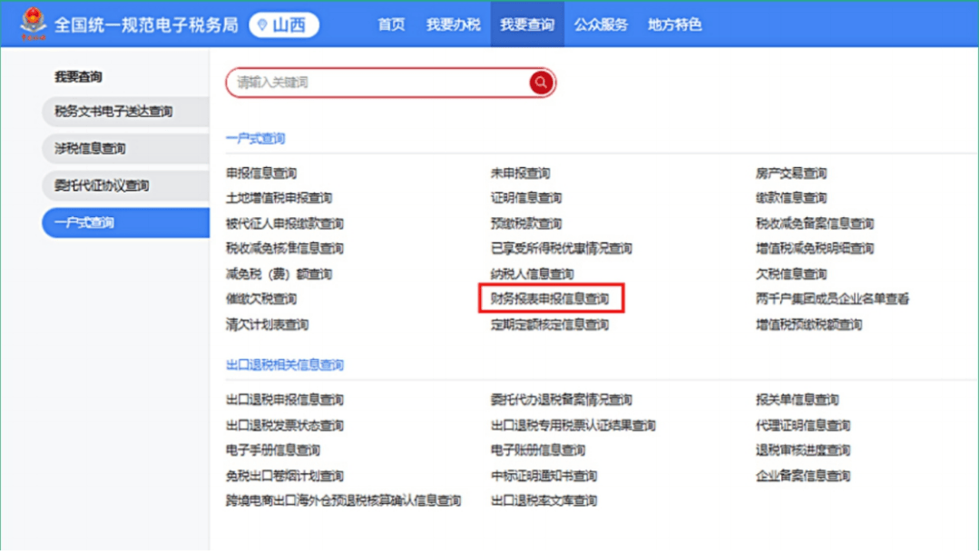The width and height of the screenshot is (980, 554).
Task: Open 涉税信息查询 in the sidebar
Action: click(x=125, y=149)
